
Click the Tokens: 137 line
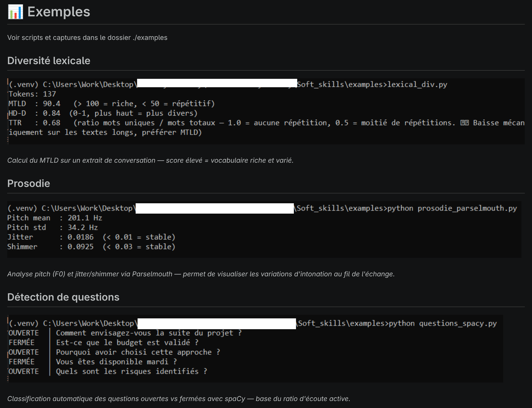(x=32, y=94)
